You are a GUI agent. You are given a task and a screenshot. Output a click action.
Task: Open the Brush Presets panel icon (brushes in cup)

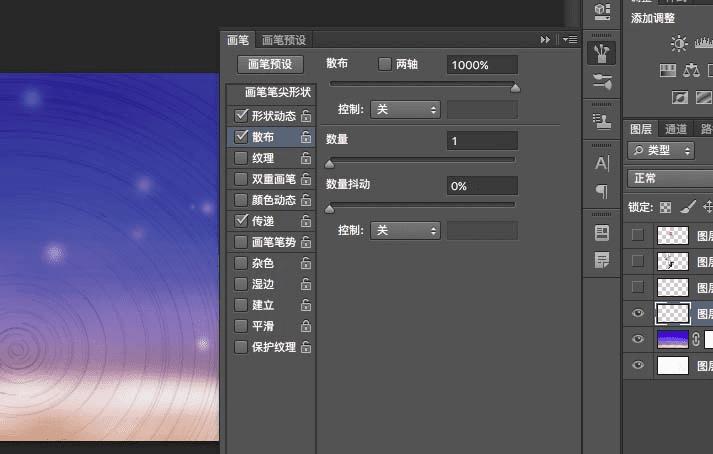click(x=602, y=53)
